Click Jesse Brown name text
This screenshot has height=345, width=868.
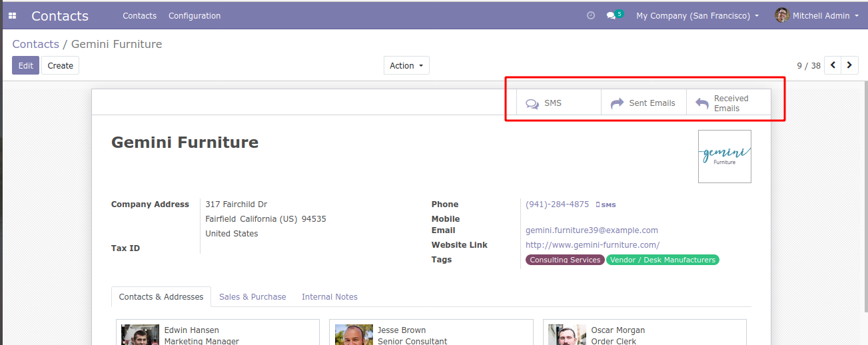coord(402,330)
